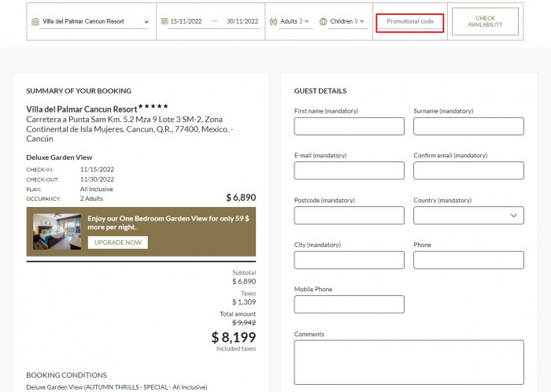
Task: Click the Upgrade Now button
Action: pos(118,242)
